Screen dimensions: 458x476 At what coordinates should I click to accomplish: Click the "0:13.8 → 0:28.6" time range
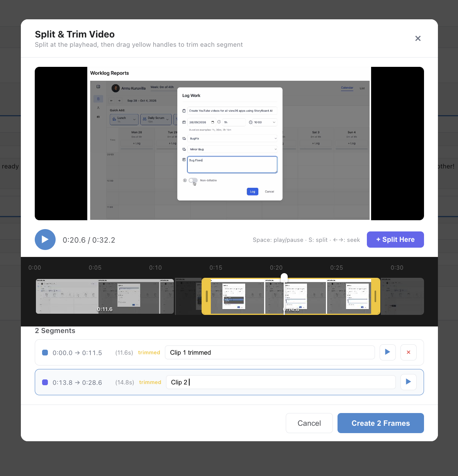77,382
